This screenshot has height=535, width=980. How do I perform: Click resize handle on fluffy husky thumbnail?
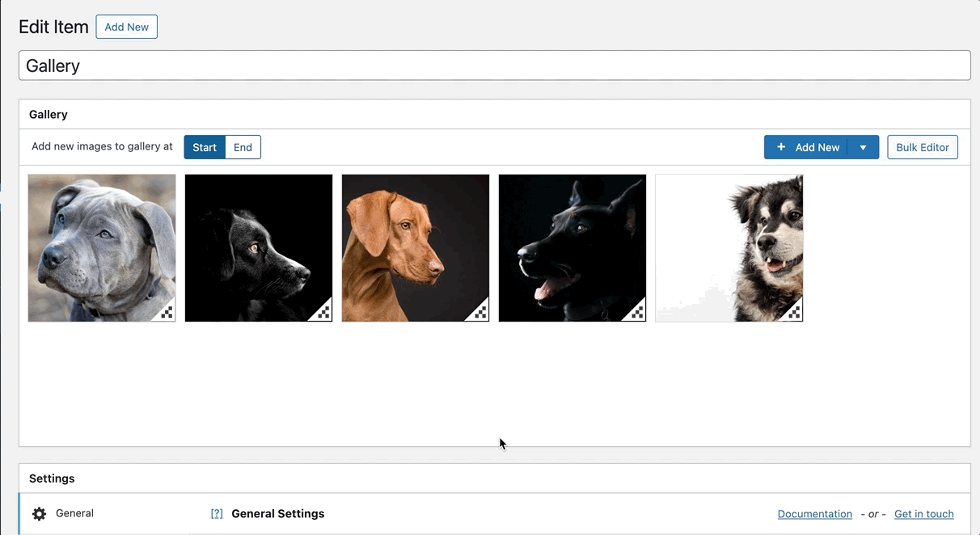click(794, 313)
